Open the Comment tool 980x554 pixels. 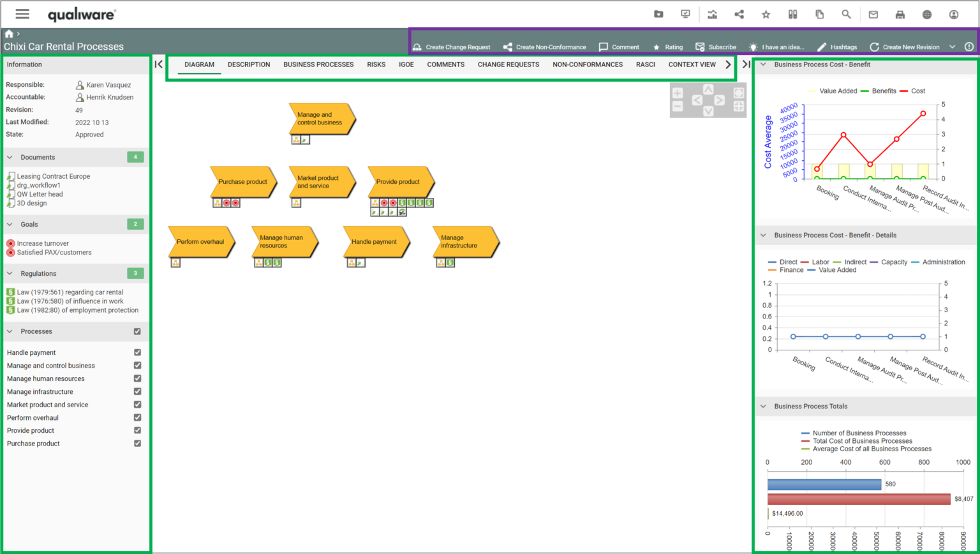click(619, 47)
